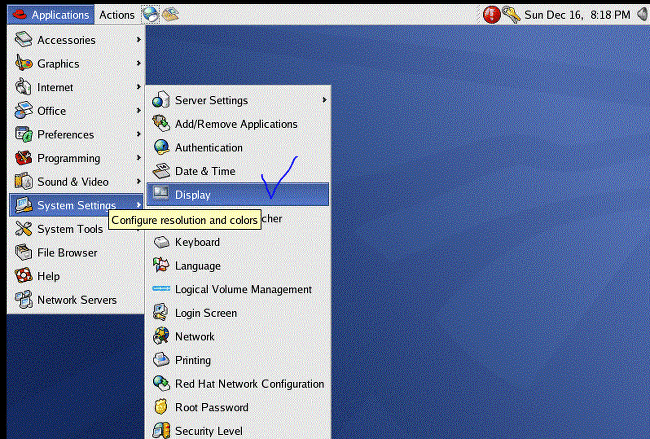Click the Security Level icon
Image resolution: width=650 pixels, height=439 pixels.
pyautogui.click(x=161, y=431)
